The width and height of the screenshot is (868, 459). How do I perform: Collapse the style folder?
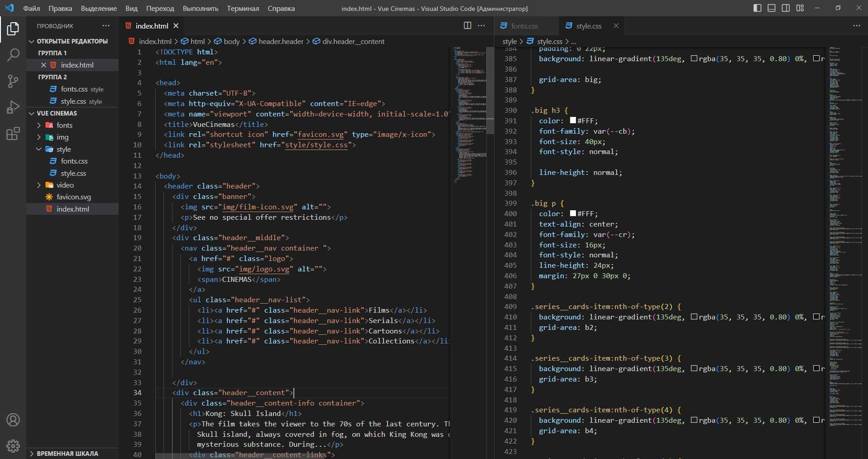coord(39,149)
